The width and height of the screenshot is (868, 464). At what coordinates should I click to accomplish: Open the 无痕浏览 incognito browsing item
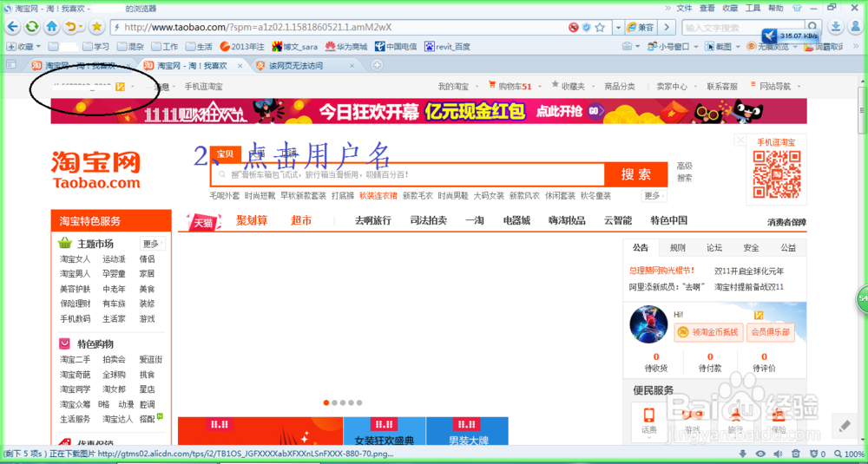[768, 47]
